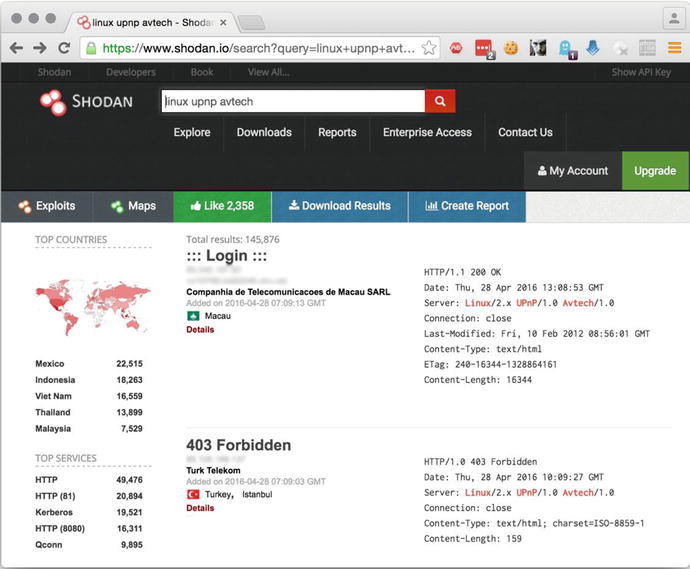Screen dimensions: 690x569
Task: Click Show API Key
Action: (x=641, y=72)
